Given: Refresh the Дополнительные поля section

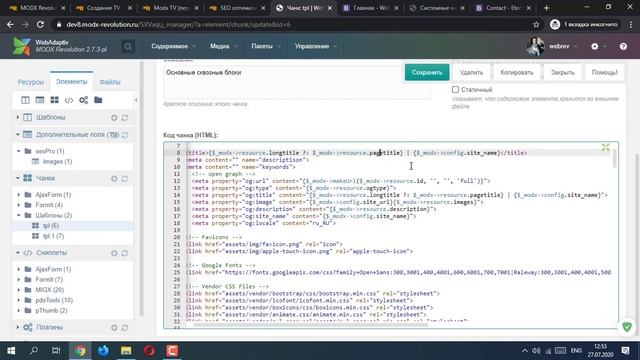Looking at the screenshot, I should click(x=125, y=135).
